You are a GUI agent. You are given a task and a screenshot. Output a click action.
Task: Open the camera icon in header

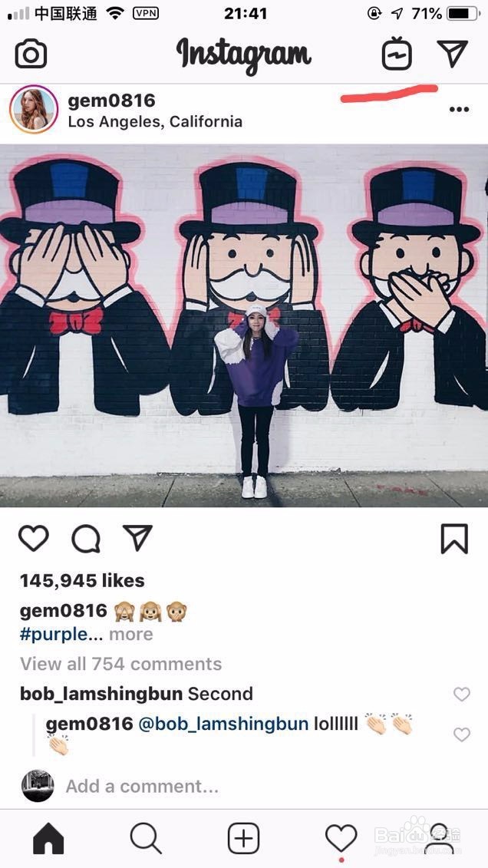point(31,54)
